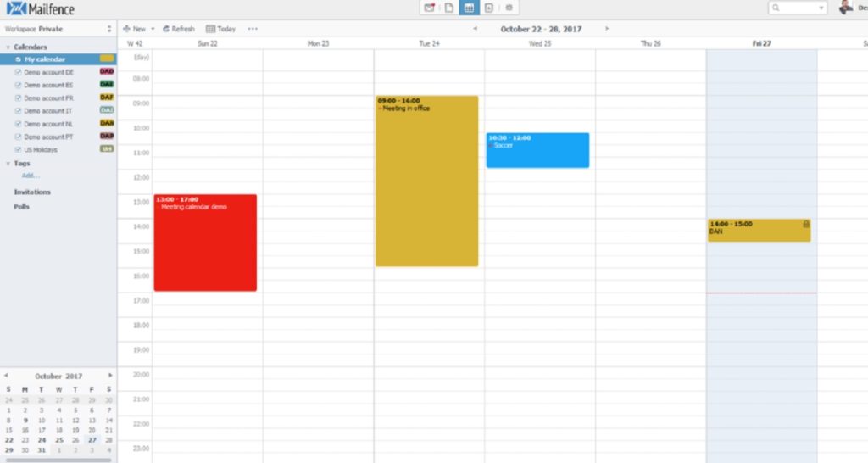Toggle US Holidays calendar checkbox

point(19,150)
